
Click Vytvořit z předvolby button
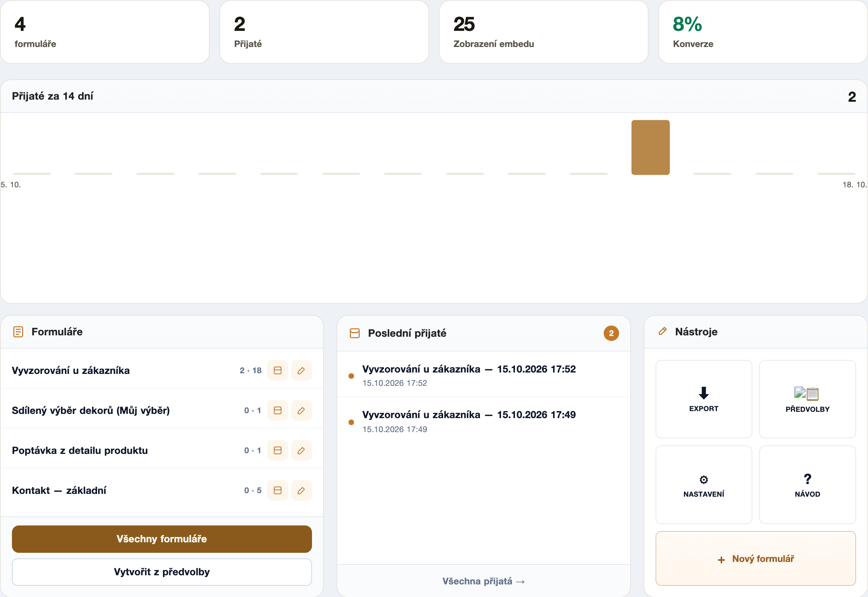162,572
